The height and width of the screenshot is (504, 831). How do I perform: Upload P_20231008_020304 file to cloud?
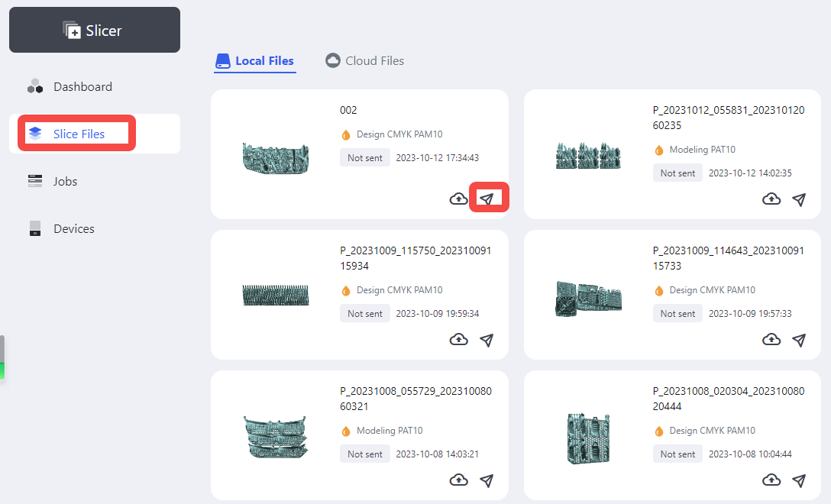(x=771, y=480)
